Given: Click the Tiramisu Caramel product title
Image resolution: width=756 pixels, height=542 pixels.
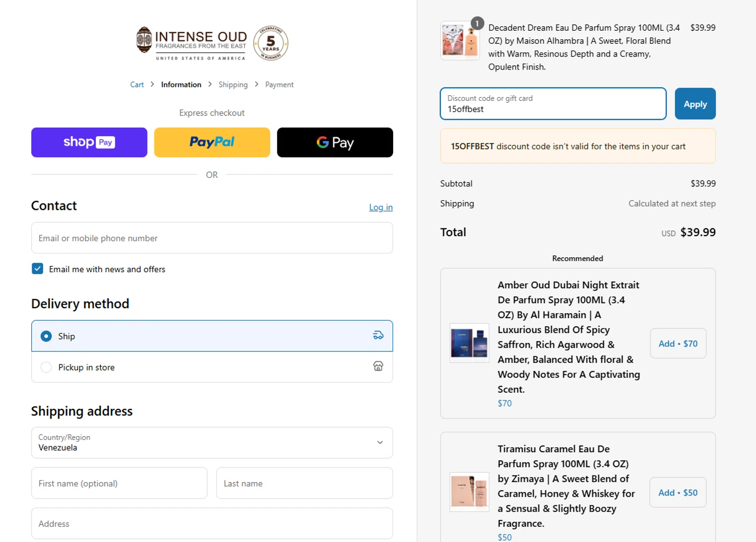Looking at the screenshot, I should point(566,486).
